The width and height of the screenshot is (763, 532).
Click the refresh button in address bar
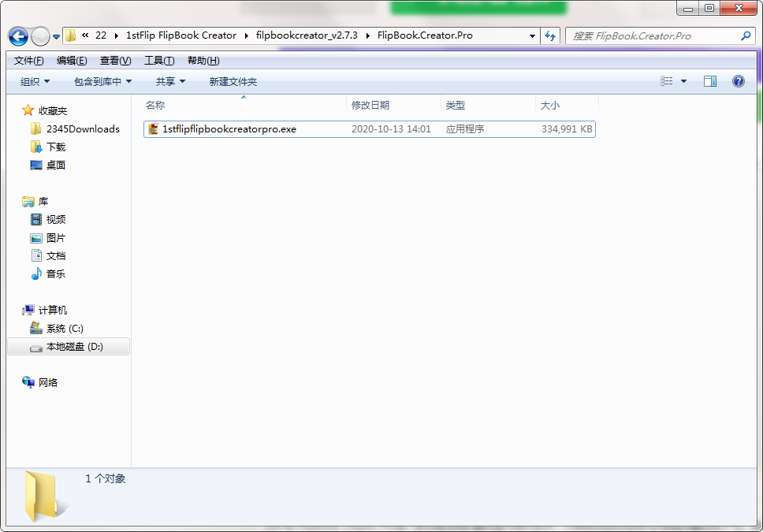[x=550, y=35]
